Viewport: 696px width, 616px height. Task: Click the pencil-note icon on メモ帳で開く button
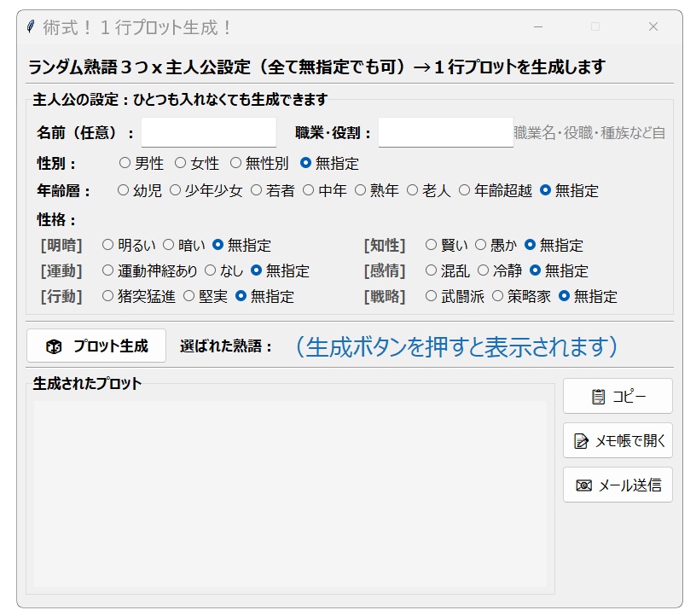(x=581, y=440)
